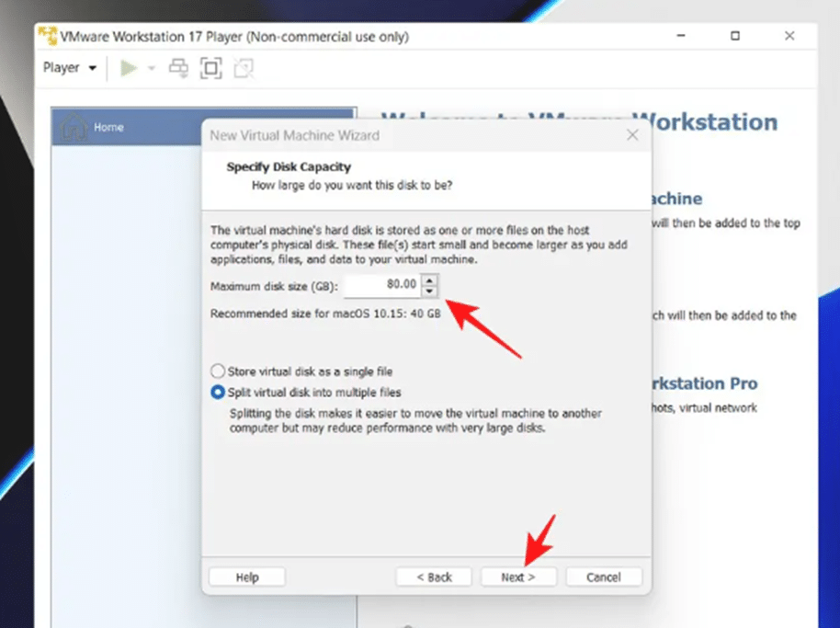Click the 'Specify Disk Capacity' heading
840x628 pixels.
(x=289, y=166)
